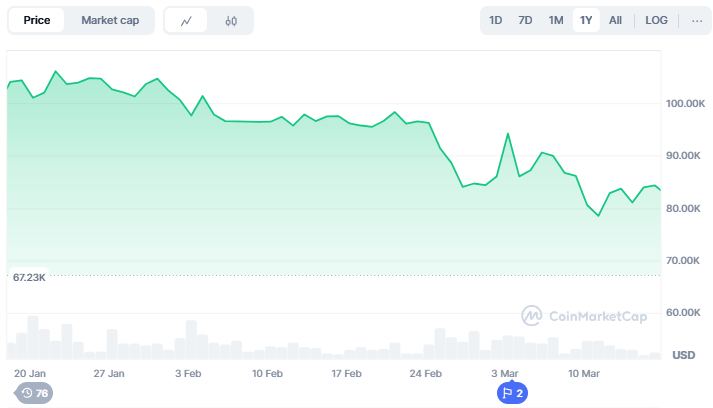Show the All time range
The height and width of the screenshot is (408, 713).
(x=615, y=20)
